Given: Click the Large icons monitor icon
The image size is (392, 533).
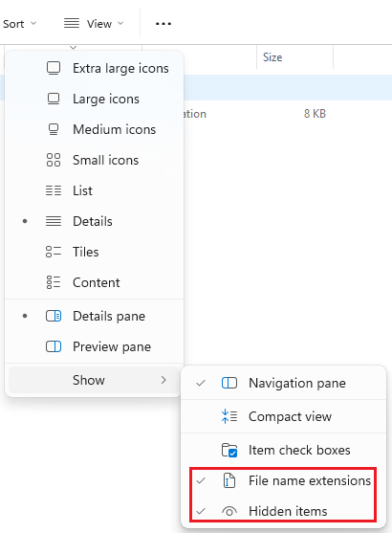Looking at the screenshot, I should point(54,99).
